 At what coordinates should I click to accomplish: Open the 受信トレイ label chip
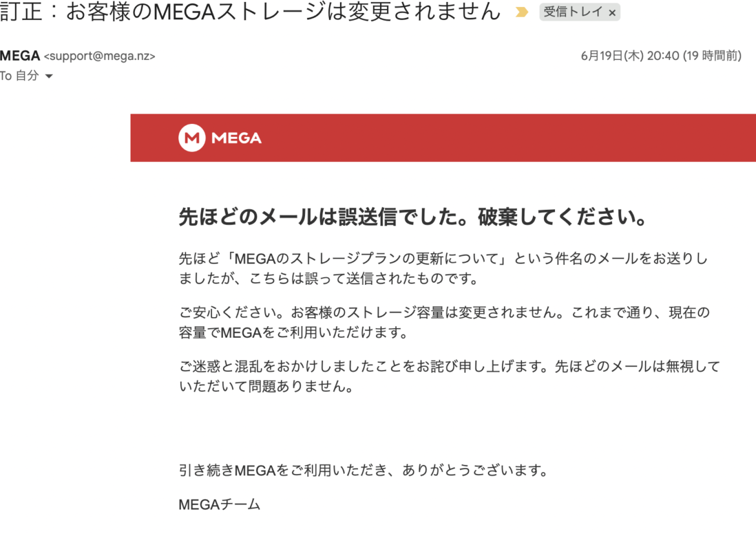[x=572, y=12]
